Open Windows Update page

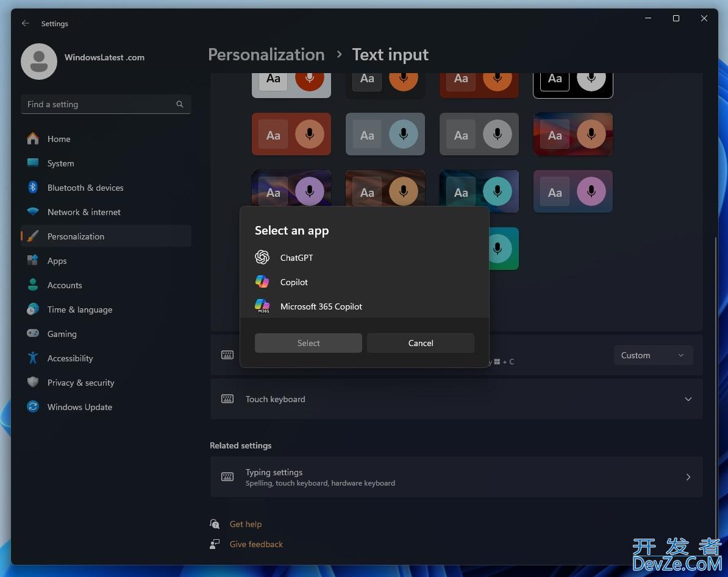tap(106, 407)
